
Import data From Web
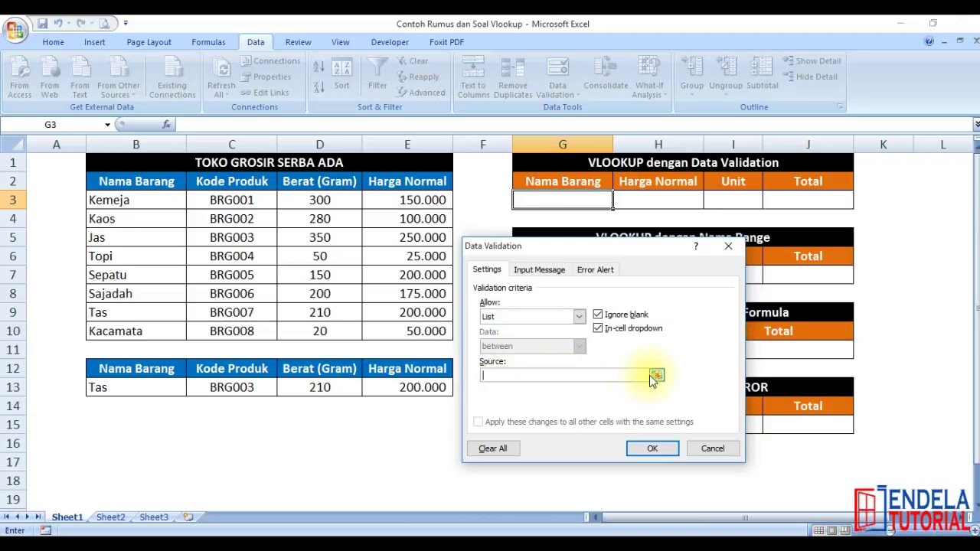(49, 77)
